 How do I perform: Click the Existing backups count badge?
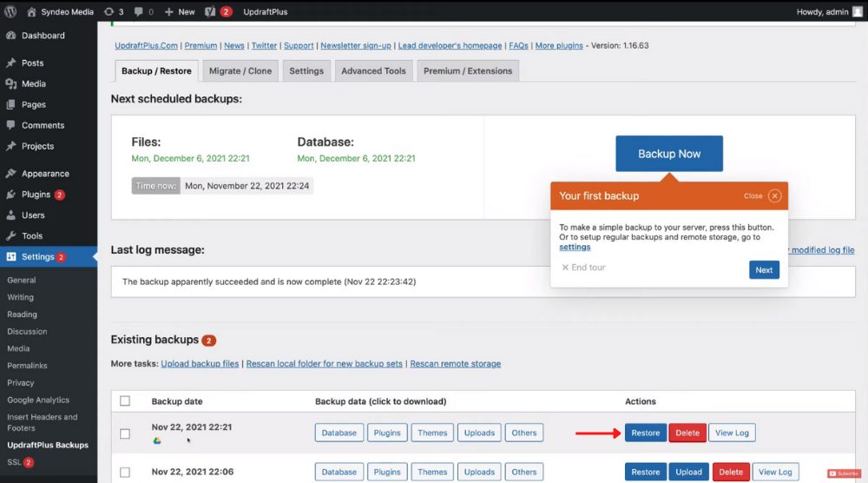[208, 341]
